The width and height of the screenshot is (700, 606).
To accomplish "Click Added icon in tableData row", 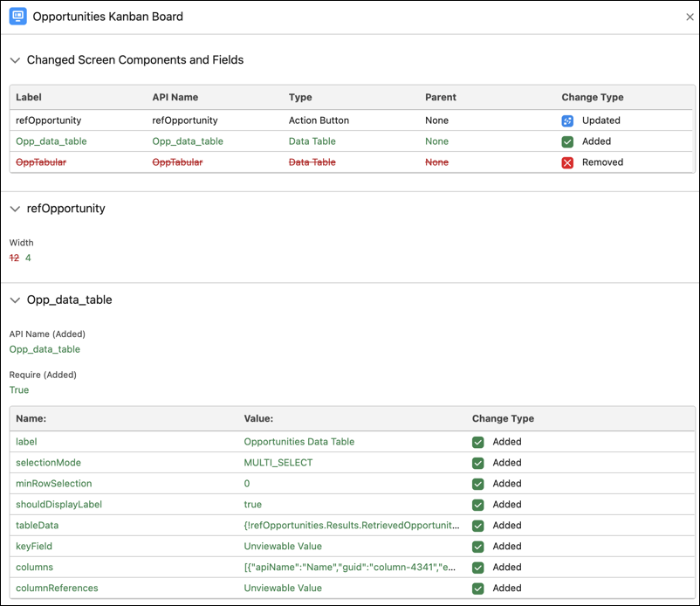I will point(477,526).
